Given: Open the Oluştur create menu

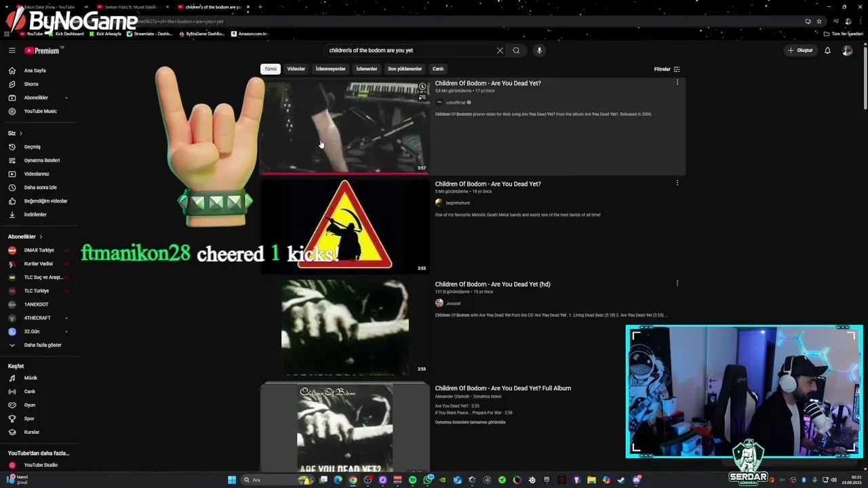Looking at the screenshot, I should click(x=801, y=50).
